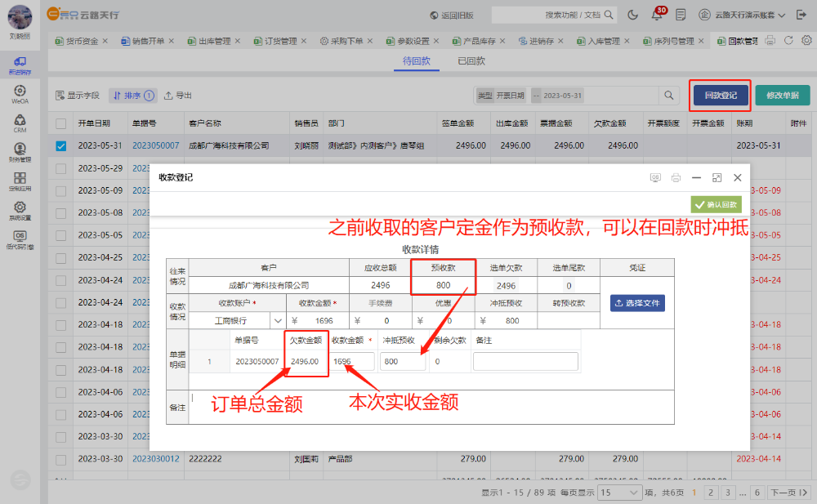Screen dimensions: 817x504
Task: Click 下一页 next page button
Action: [x=789, y=492]
